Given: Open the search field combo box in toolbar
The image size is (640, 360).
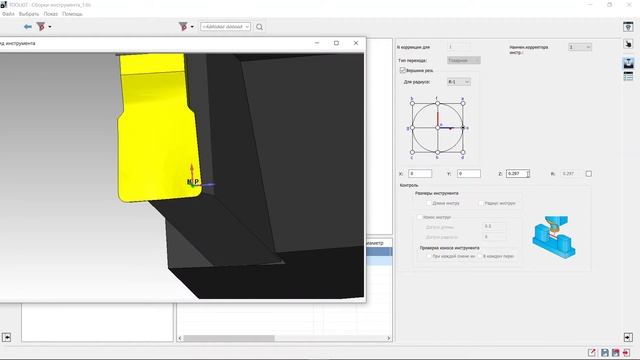Looking at the screenshot, I should [225, 27].
